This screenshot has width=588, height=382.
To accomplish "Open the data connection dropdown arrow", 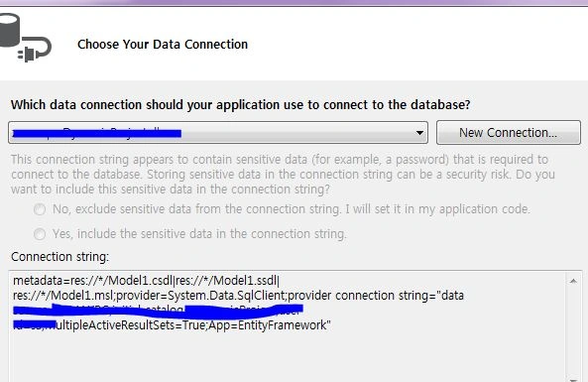I will click(419, 133).
